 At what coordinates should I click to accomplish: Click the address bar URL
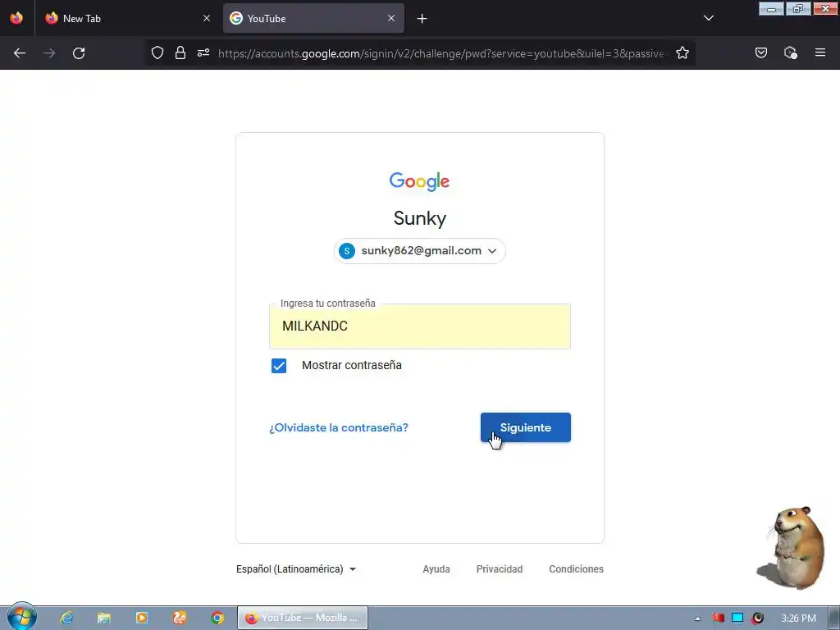442,53
